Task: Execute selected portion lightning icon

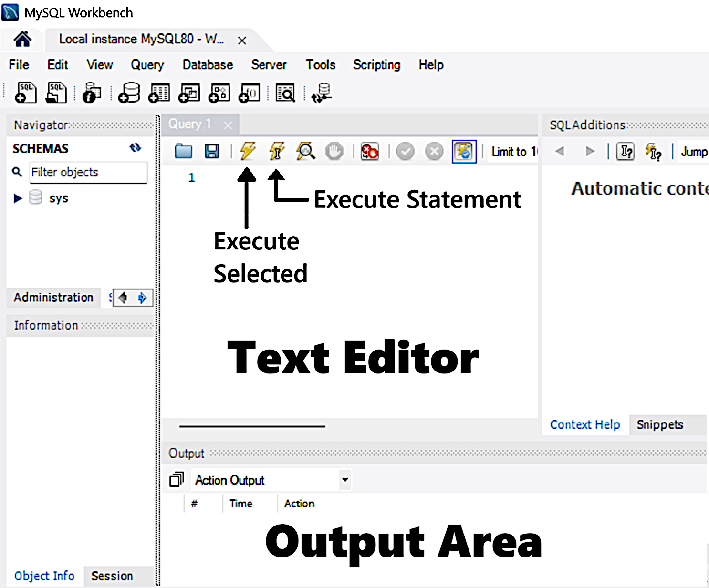Action: pos(248,151)
